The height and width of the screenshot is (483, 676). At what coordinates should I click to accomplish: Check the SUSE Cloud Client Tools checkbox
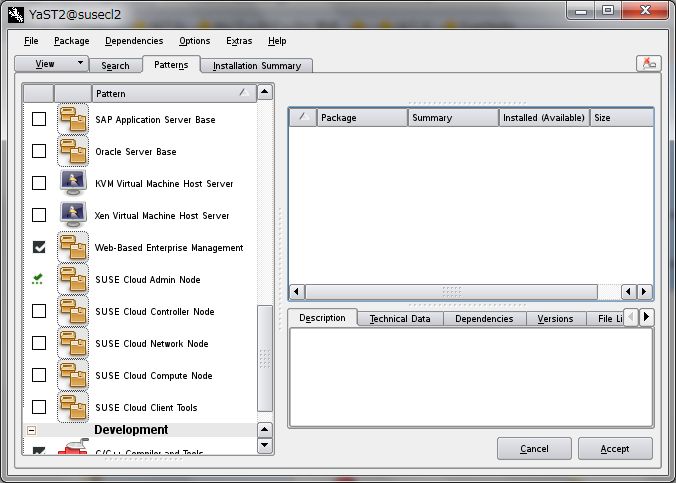tap(39, 407)
